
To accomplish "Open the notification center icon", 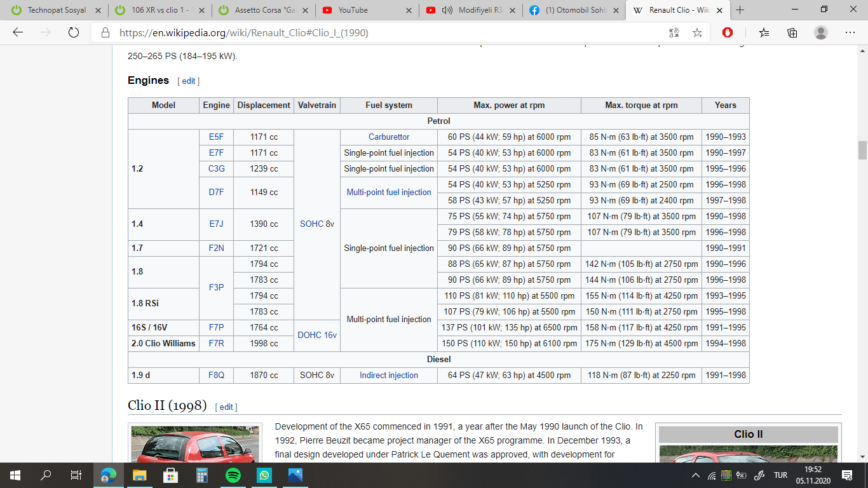I will (846, 475).
